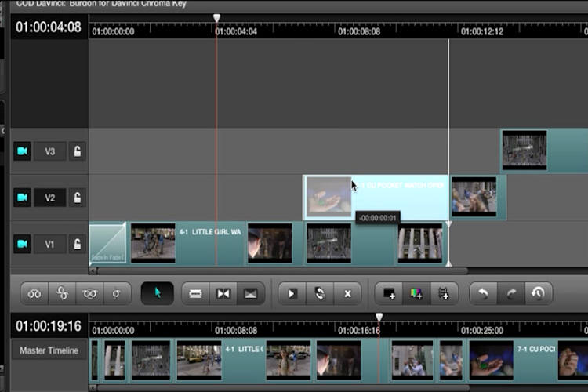Click the 01:00:08:08 mark on upper ruler
The height and width of the screenshot is (392, 588).
(x=359, y=31)
